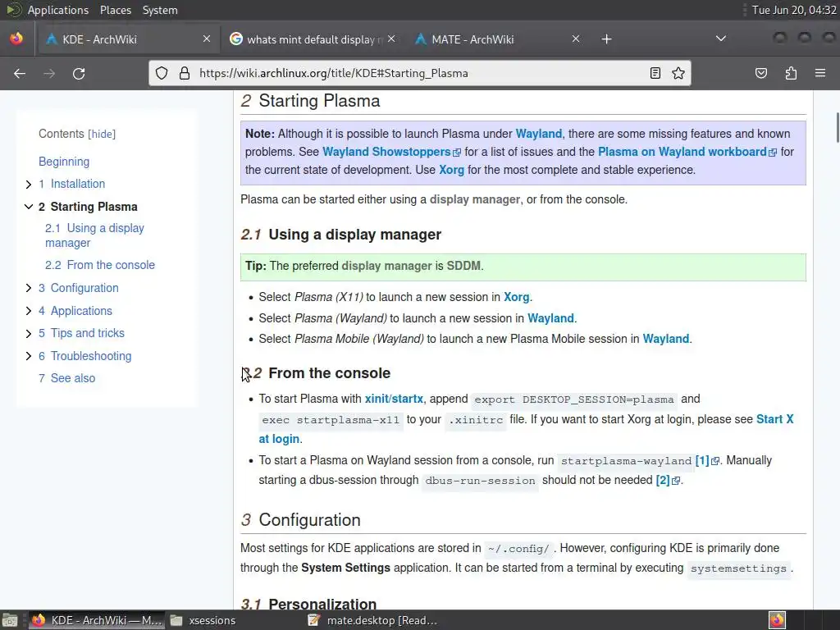Collapse the Starting Plasma section chevron

pyautogui.click(x=29, y=207)
